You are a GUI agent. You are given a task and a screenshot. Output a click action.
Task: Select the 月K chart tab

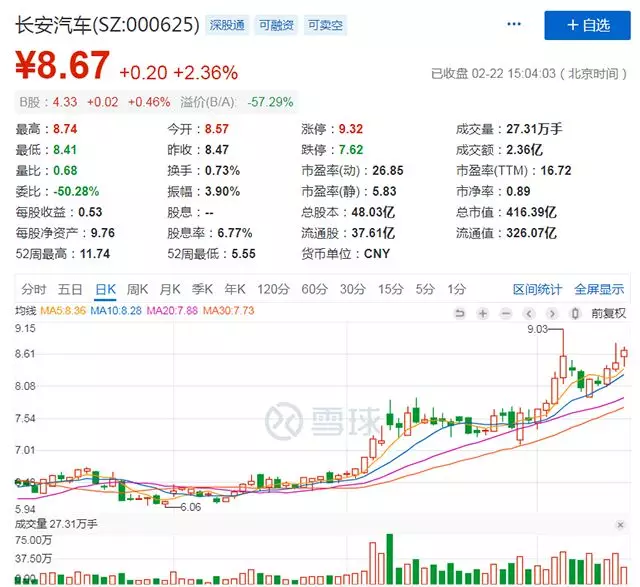click(170, 289)
